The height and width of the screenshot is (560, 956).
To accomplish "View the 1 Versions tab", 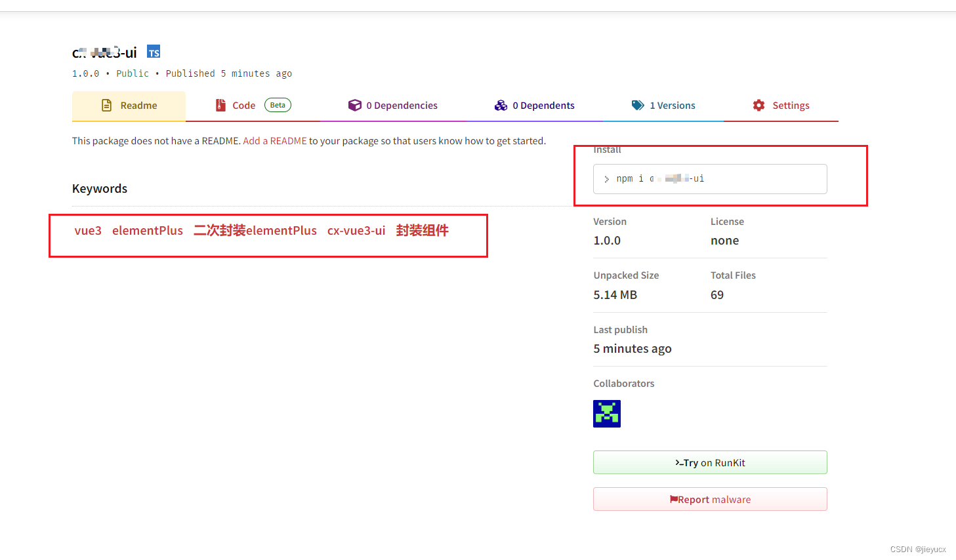I will coord(663,106).
